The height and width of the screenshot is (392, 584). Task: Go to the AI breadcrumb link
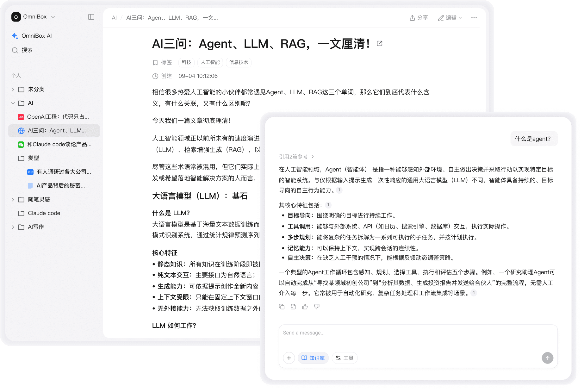114,18
